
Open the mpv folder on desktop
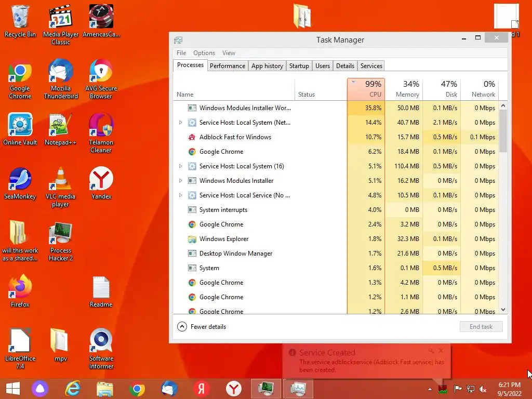tap(61, 345)
